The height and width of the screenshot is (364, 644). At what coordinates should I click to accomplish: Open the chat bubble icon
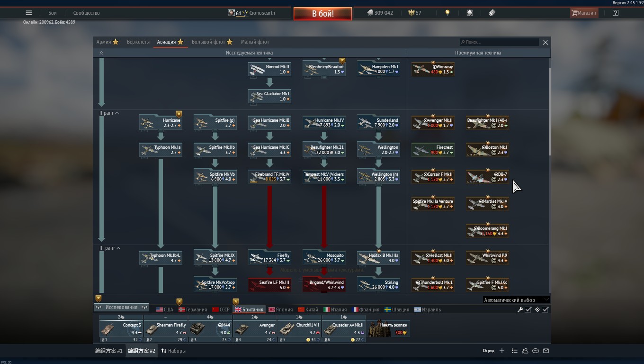click(x=536, y=351)
